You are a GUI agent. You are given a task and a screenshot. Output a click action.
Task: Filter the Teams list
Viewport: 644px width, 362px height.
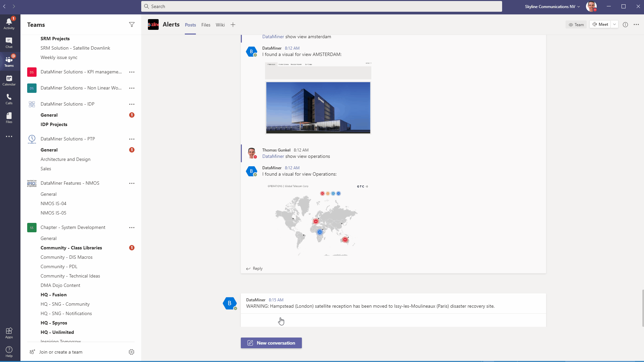[132, 24]
